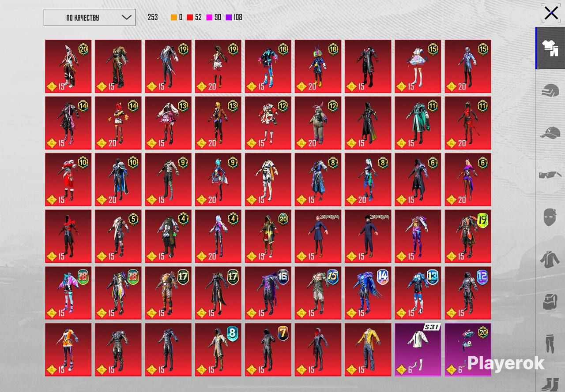Select the cream hooded coat with teal badge 8
This screenshot has height=392, width=565.
coord(218,350)
